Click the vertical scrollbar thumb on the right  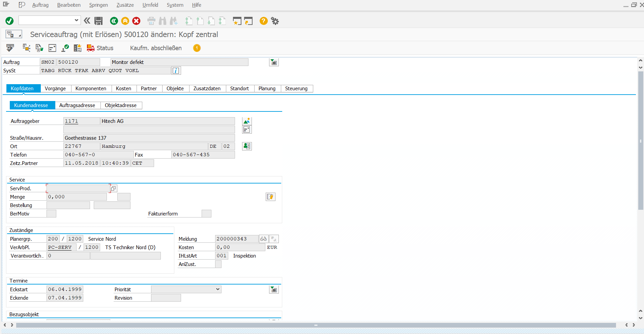tap(641, 141)
